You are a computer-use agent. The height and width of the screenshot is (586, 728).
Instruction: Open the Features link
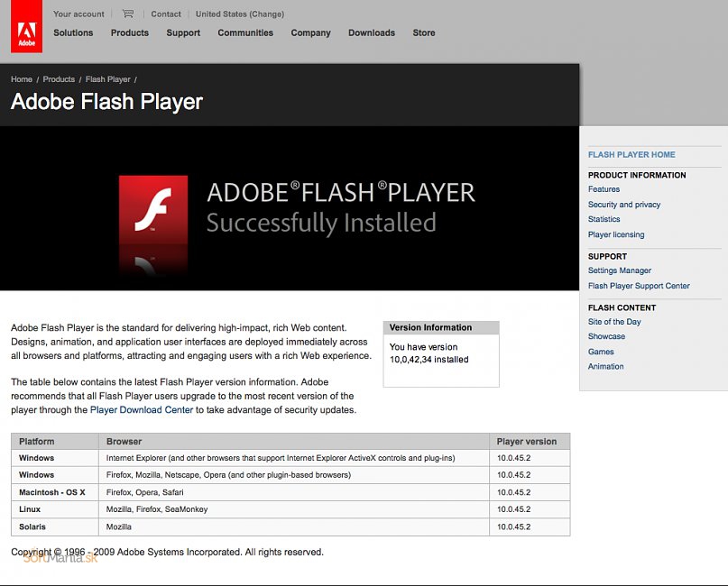[604, 189]
